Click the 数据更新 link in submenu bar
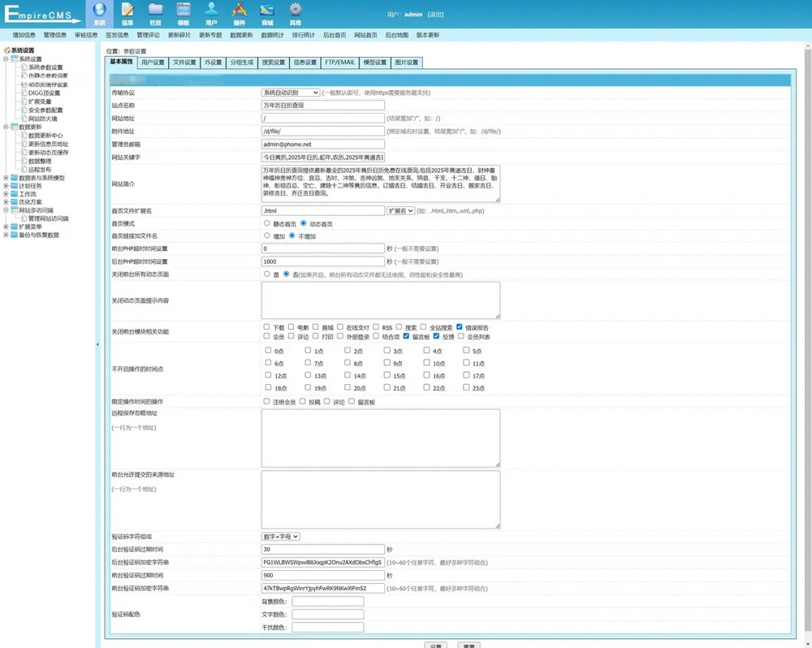This screenshot has width=812, height=648. click(241, 36)
